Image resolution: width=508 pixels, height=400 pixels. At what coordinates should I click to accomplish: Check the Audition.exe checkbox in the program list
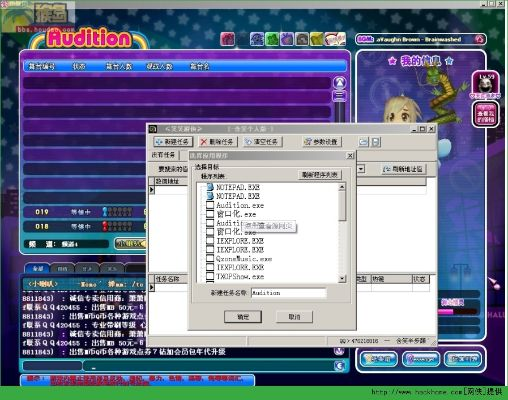click(x=210, y=205)
